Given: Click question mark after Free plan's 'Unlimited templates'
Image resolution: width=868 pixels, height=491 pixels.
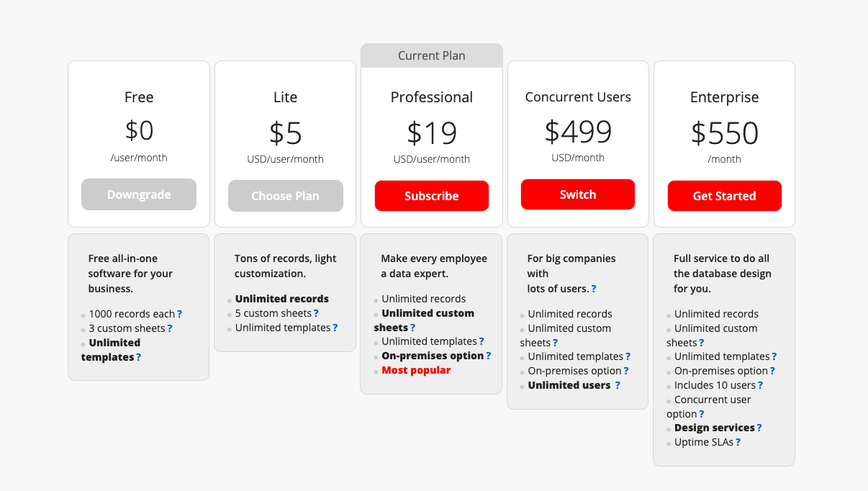Looking at the screenshot, I should coord(139,357).
